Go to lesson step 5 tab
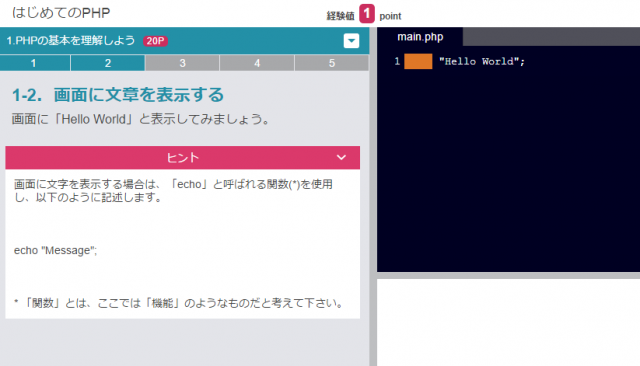The image size is (640, 366). point(332,63)
